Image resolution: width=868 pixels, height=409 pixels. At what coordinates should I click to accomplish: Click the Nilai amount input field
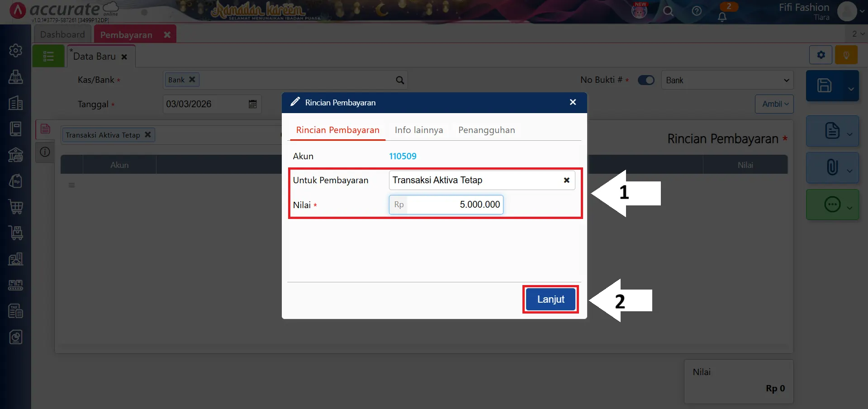tap(454, 204)
